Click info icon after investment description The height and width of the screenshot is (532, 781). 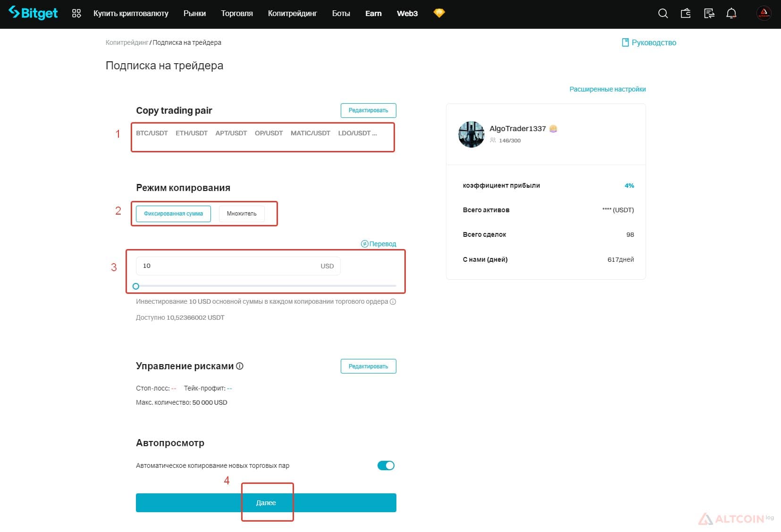point(393,301)
